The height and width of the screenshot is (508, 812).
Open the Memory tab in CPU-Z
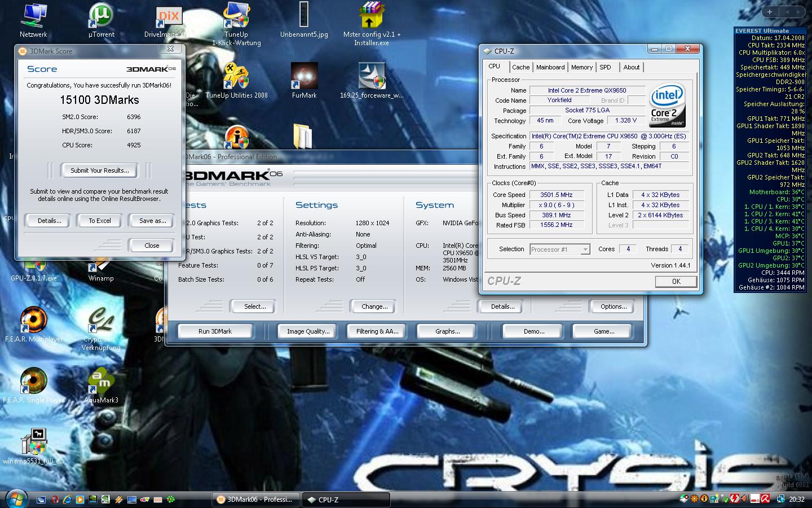pos(581,67)
